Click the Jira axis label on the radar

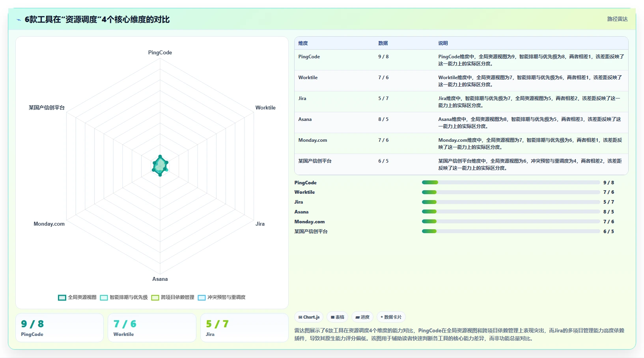pos(260,224)
